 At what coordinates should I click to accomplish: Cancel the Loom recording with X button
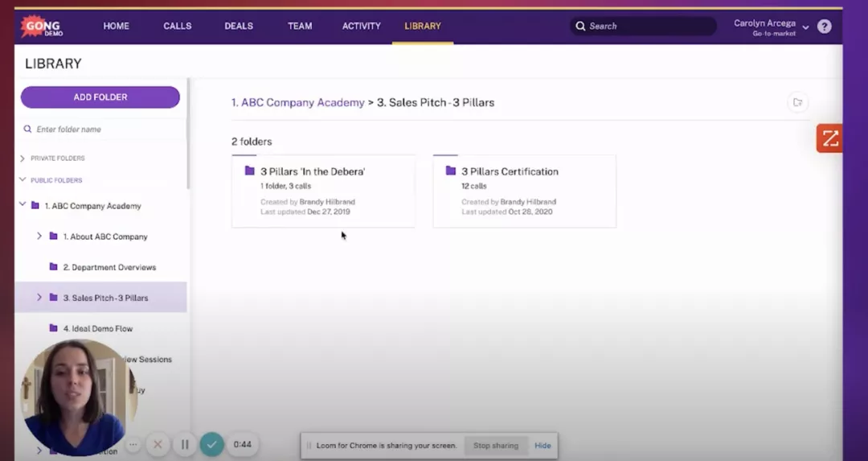pyautogui.click(x=158, y=444)
